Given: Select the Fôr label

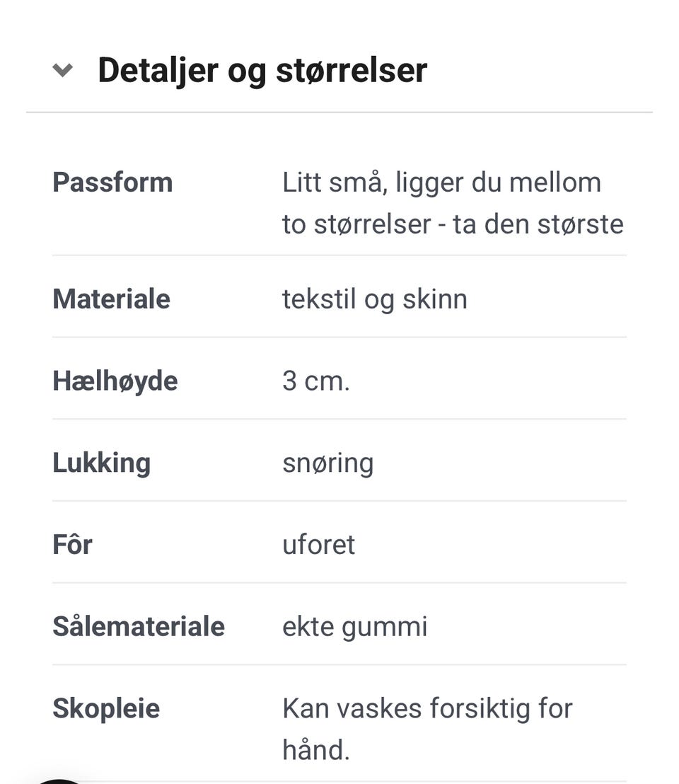Looking at the screenshot, I should point(72,545).
